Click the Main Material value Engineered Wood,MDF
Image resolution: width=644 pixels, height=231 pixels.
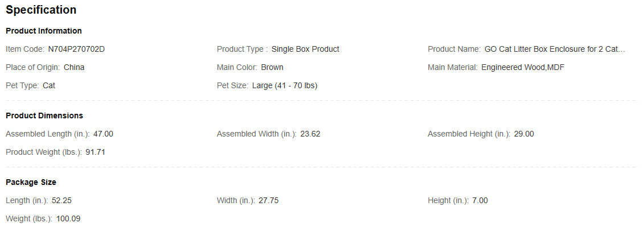(x=523, y=67)
